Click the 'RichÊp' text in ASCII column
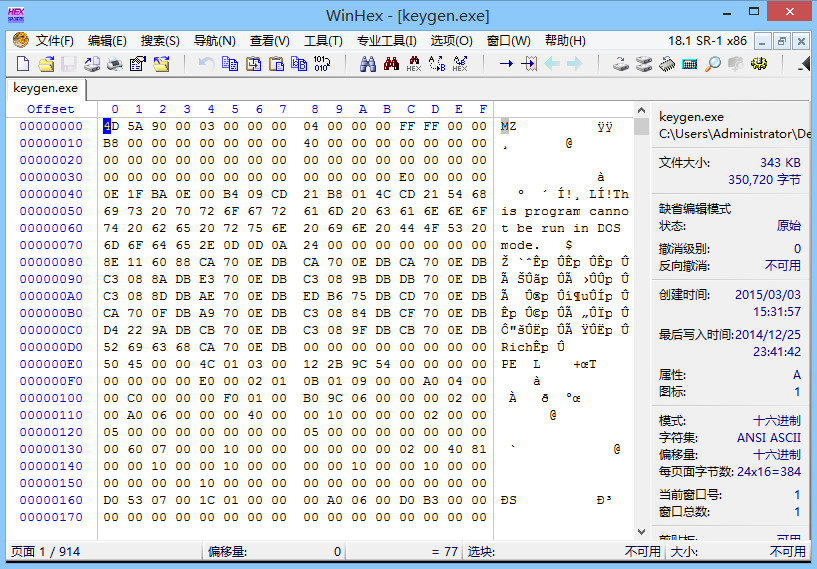 (x=525, y=347)
